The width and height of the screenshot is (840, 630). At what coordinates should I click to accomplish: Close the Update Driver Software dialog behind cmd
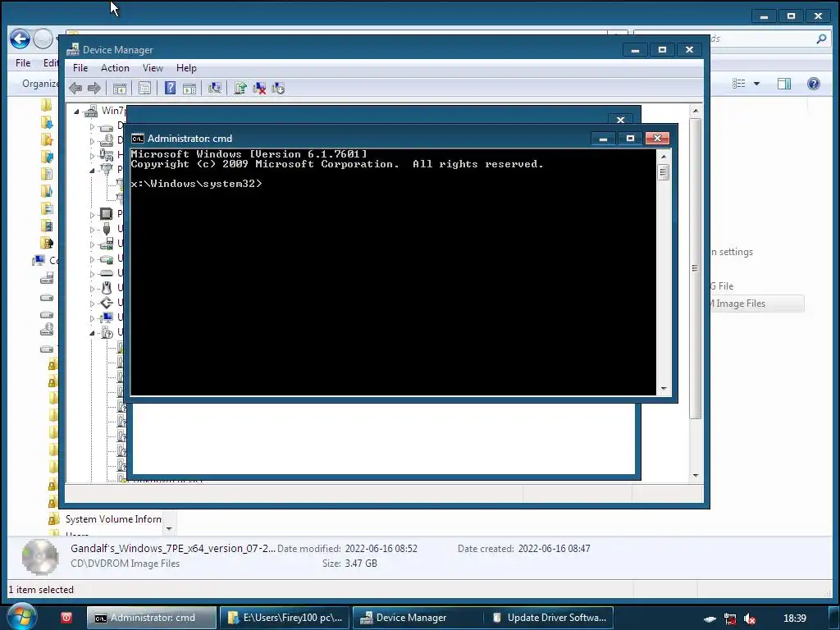click(x=620, y=120)
